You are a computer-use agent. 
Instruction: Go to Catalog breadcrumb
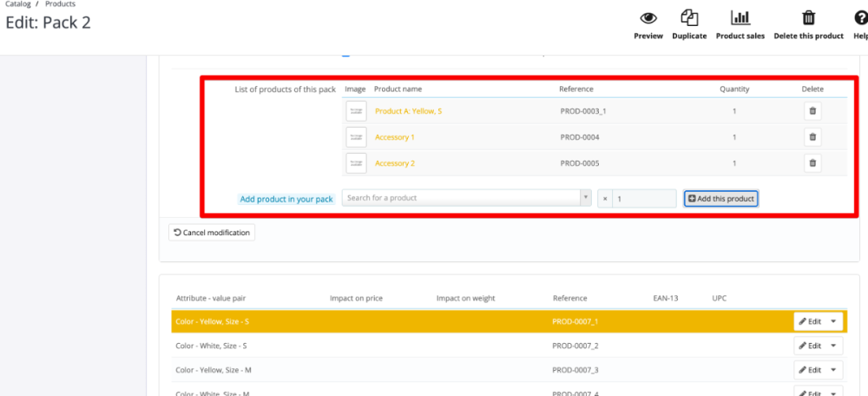(x=17, y=3)
